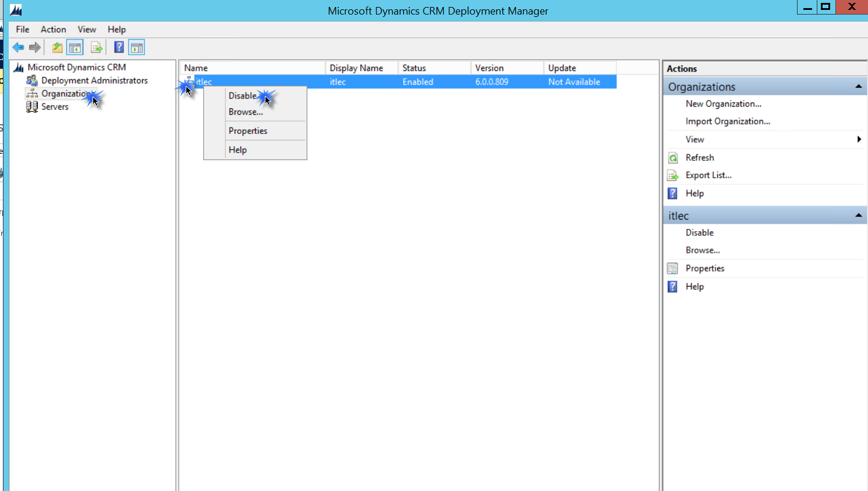Viewport: 868px width, 491px height.
Task: Click Import Organization in the Actions pane
Action: click(727, 121)
